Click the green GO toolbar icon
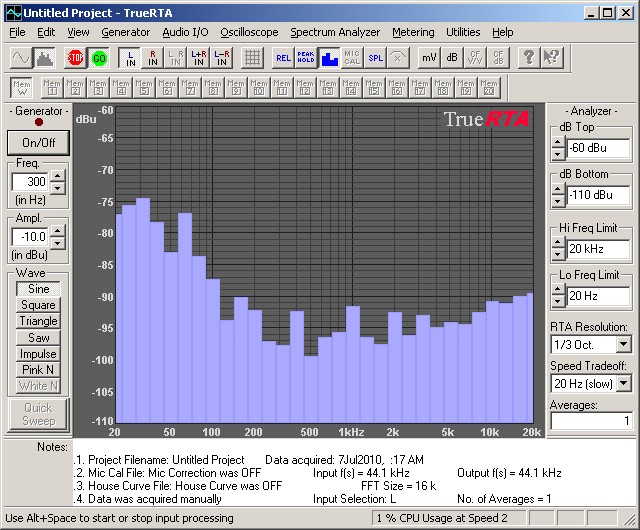Viewport: 640px width, 530px height. pos(99,57)
